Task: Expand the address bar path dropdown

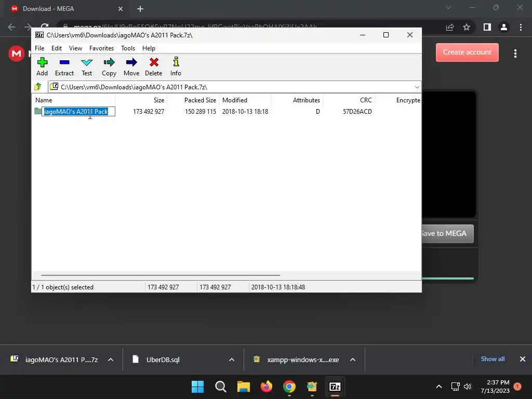Action: click(417, 87)
